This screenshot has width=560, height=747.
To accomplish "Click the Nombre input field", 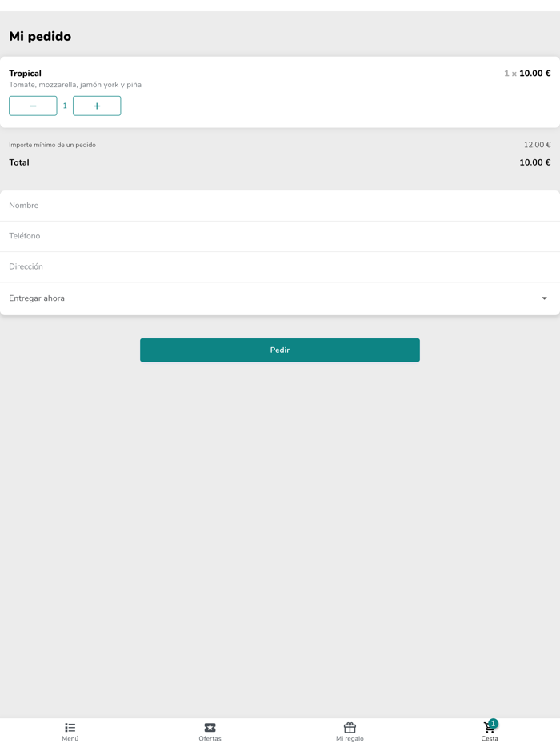I will pyautogui.click(x=280, y=206).
